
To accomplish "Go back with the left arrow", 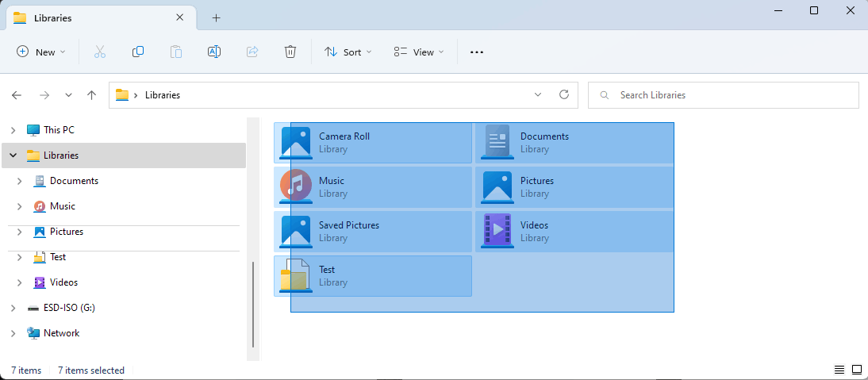I will pyautogui.click(x=17, y=95).
